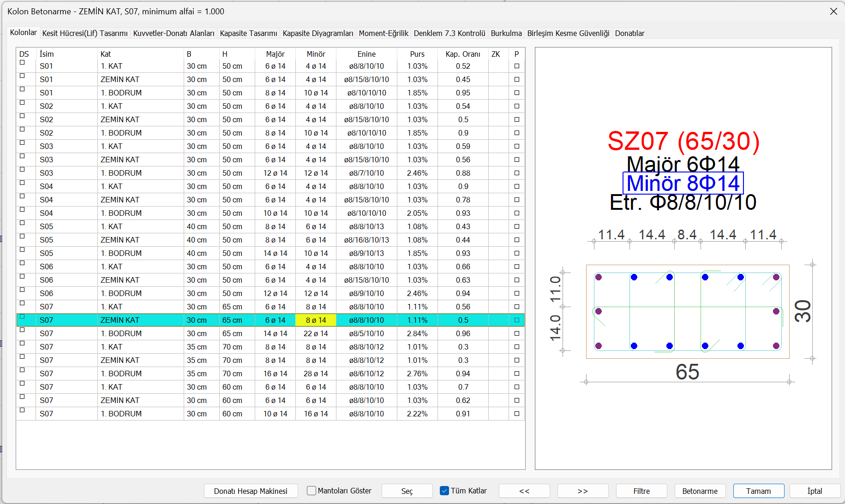Viewport: 845px width, 504px height.
Task: Confirm with Tamam button
Action: [759, 491]
